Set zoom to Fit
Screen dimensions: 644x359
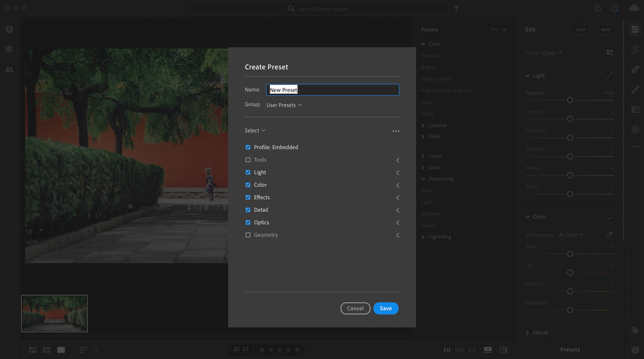click(447, 350)
